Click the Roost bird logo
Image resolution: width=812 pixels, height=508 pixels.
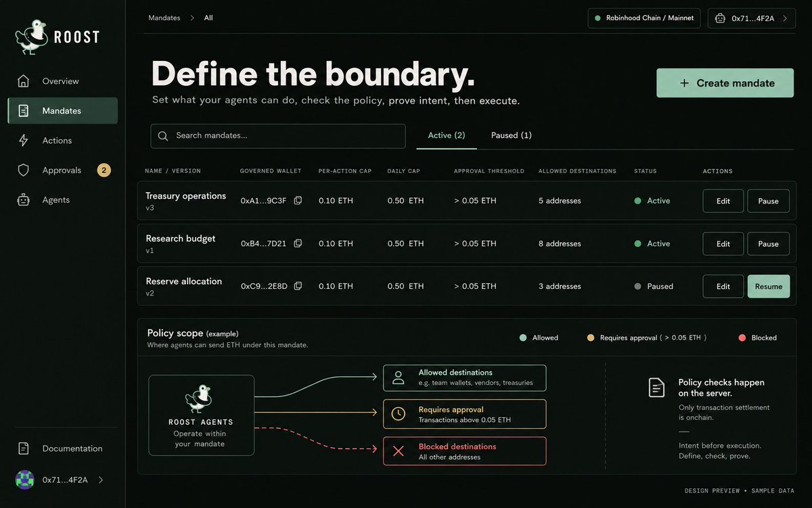pyautogui.click(x=32, y=37)
